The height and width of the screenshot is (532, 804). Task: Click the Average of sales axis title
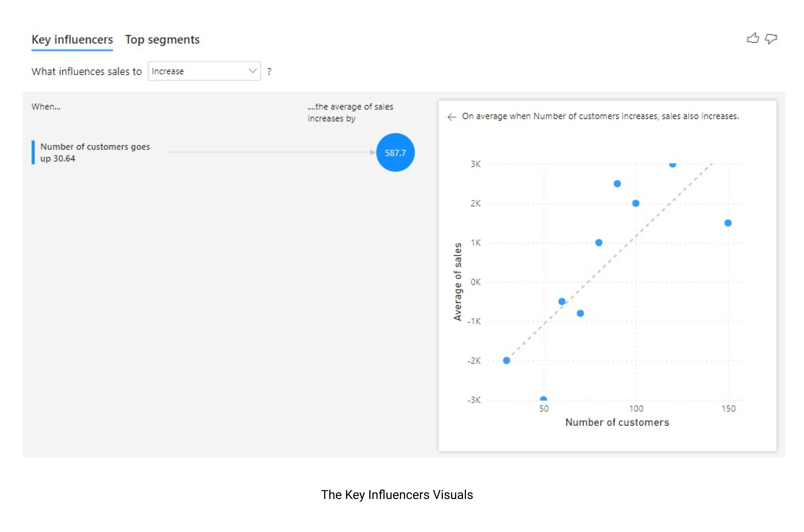pos(457,282)
